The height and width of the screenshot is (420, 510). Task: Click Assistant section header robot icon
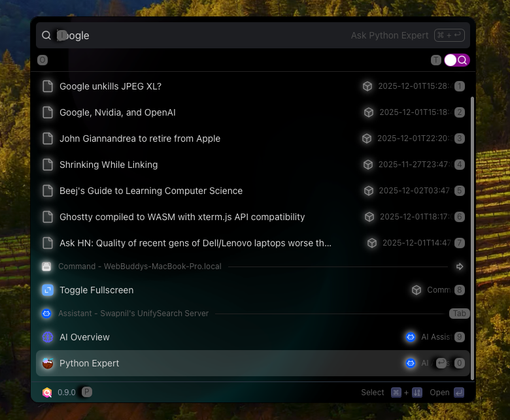(x=46, y=314)
